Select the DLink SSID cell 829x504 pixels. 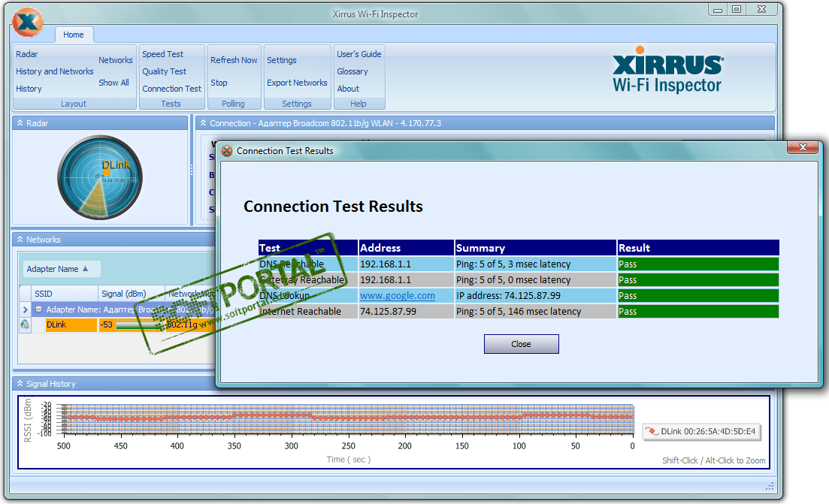point(71,324)
